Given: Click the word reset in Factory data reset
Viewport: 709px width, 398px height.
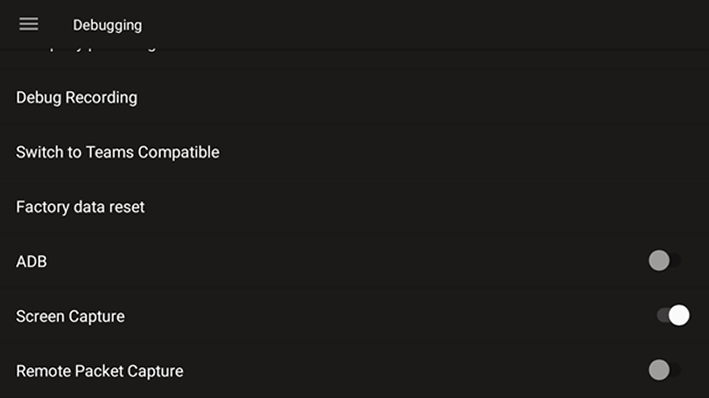Looking at the screenshot, I should (127, 207).
